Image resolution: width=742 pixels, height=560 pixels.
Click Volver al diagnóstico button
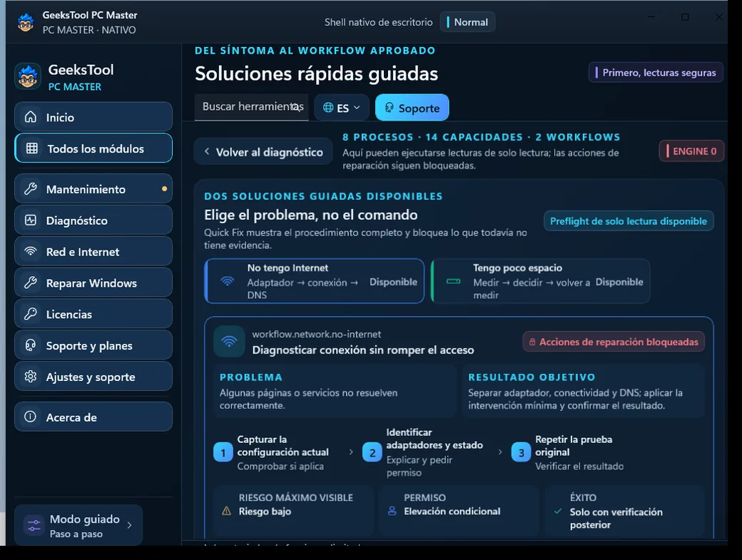pyautogui.click(x=263, y=152)
